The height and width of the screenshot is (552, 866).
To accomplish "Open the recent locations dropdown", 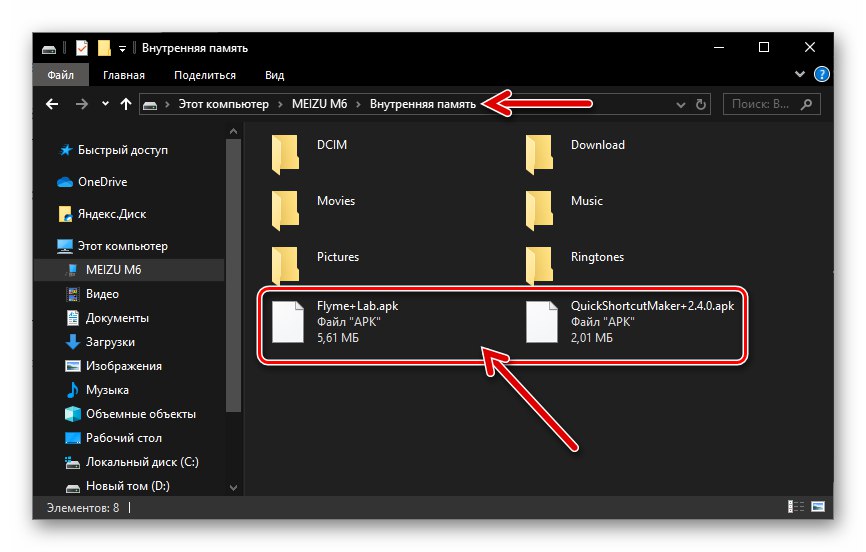I will point(105,104).
